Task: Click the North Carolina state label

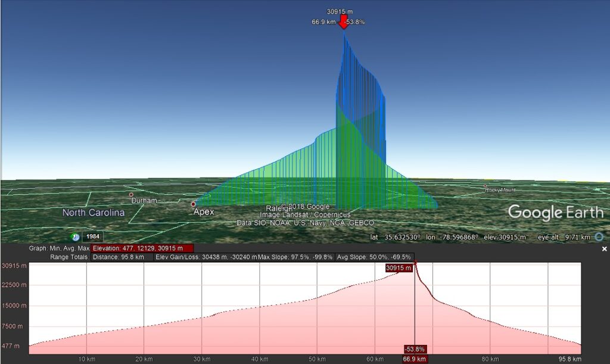Action: pyautogui.click(x=94, y=213)
